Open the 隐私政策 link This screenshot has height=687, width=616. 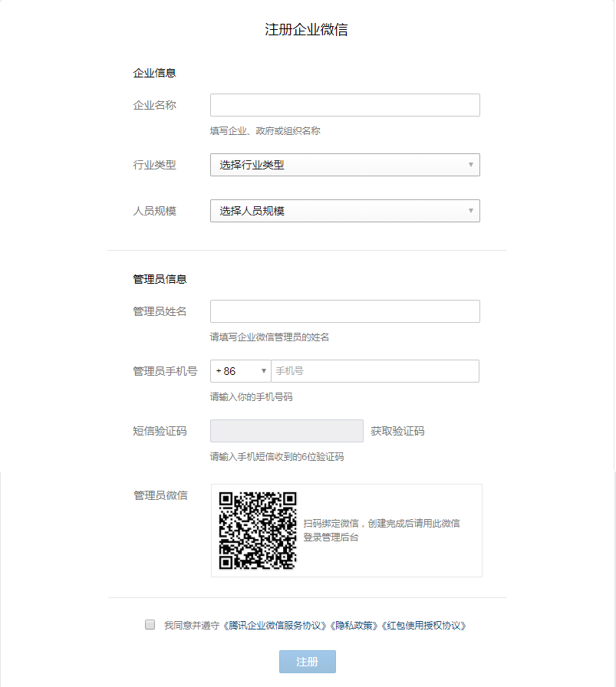tap(354, 625)
